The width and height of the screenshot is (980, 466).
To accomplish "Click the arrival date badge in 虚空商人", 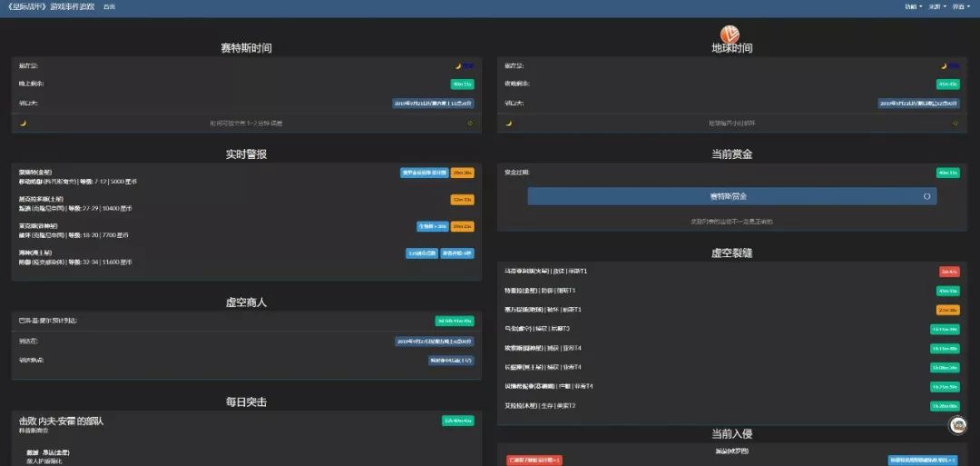I will (x=435, y=342).
